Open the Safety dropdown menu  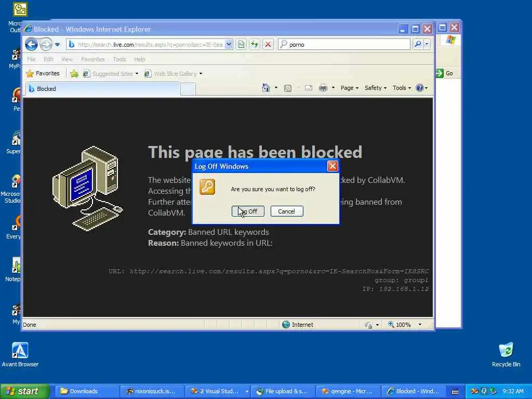click(376, 88)
